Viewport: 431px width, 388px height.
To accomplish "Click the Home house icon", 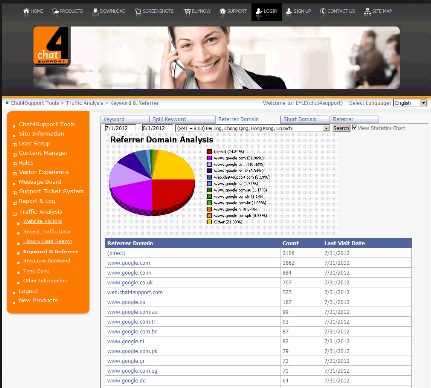I will (x=26, y=11).
